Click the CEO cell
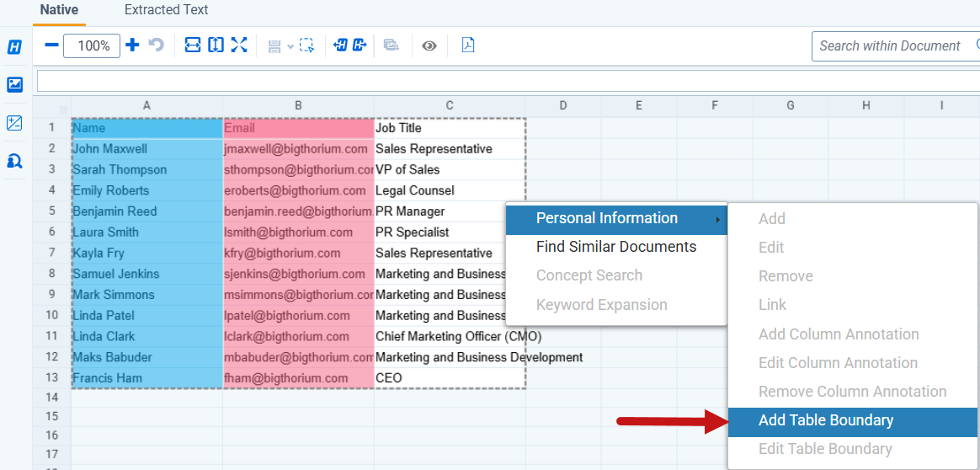The height and width of the screenshot is (470, 980). (450, 378)
